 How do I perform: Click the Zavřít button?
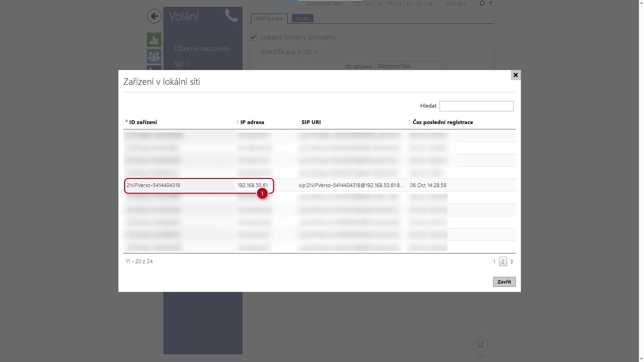click(x=504, y=282)
